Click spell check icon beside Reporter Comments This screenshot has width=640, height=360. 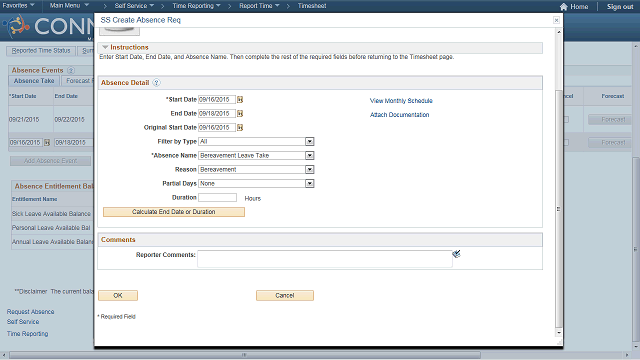point(456,254)
